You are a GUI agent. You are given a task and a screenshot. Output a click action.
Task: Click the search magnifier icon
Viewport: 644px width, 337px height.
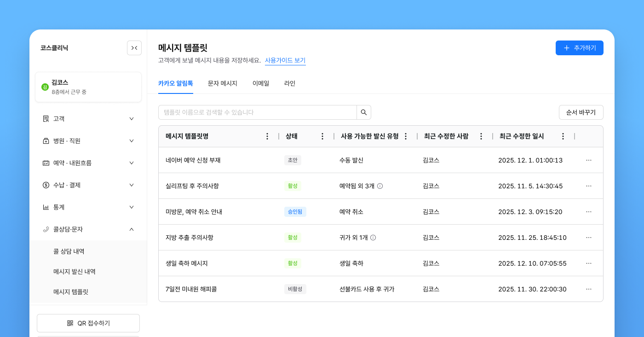click(364, 112)
